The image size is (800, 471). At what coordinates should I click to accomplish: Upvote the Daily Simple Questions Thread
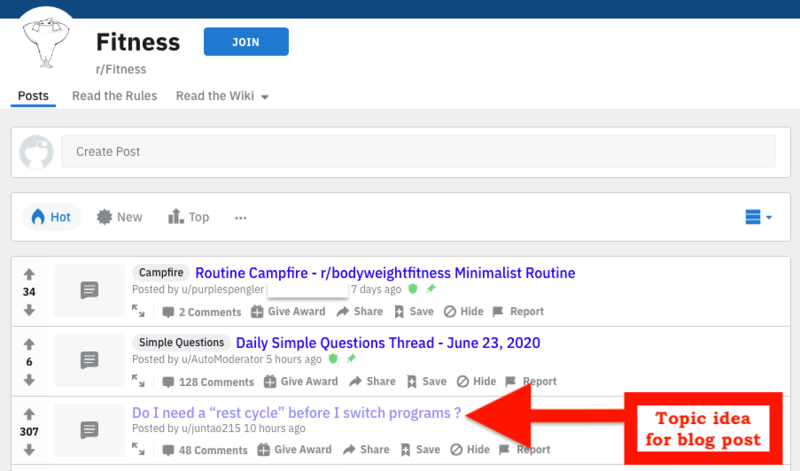[x=29, y=344]
